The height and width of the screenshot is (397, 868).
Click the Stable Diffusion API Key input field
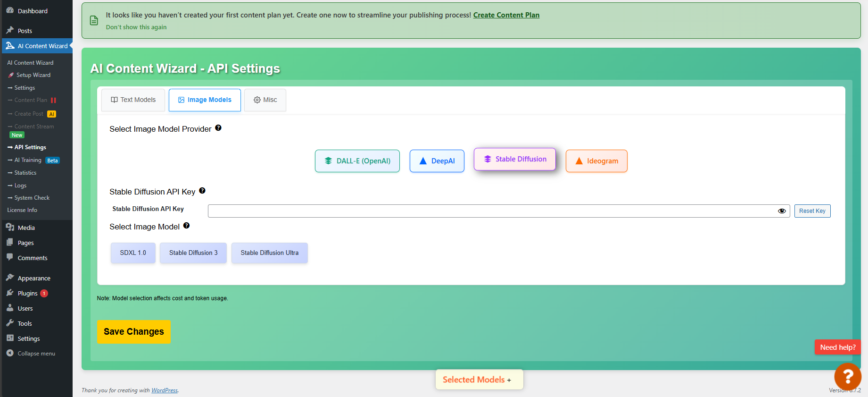[x=490, y=211]
